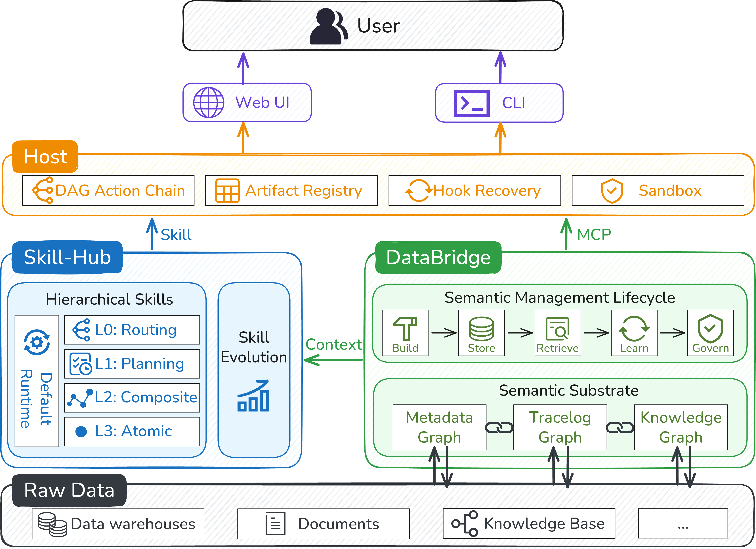Click the blue Skill arrow label
Image resolution: width=756 pixels, height=549 pixels.
[176, 235]
